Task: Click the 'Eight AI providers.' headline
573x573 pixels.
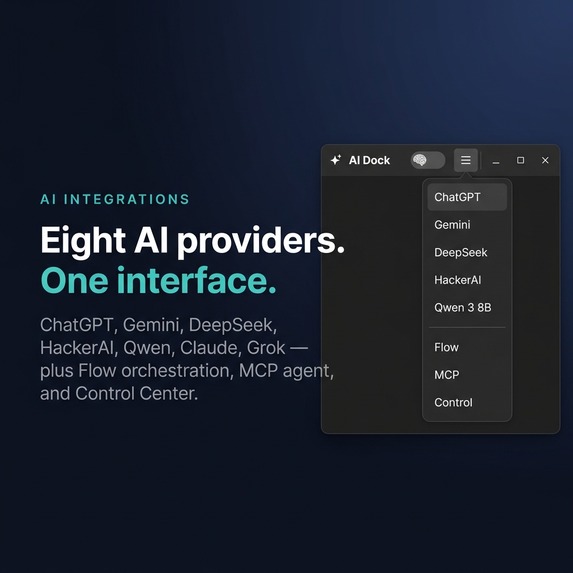Action: click(192, 243)
